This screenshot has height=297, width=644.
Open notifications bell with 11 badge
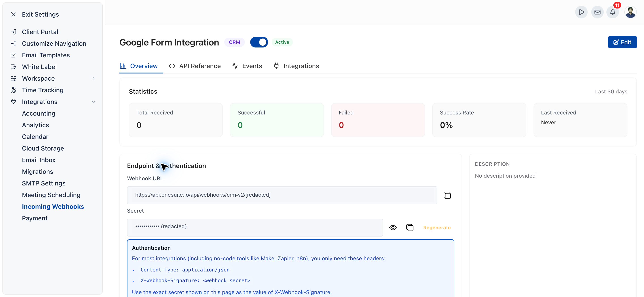[x=613, y=12]
